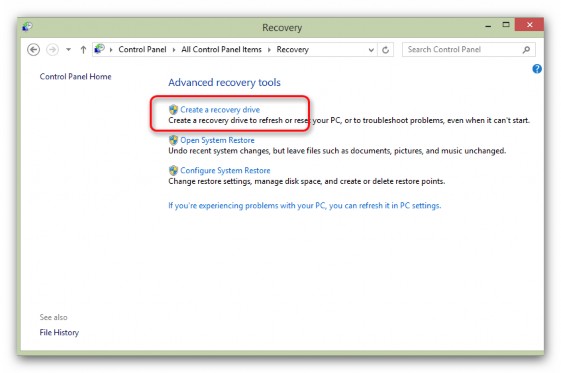The width and height of the screenshot is (561, 373).
Task: Open Help with blue question mark
Action: click(x=537, y=69)
